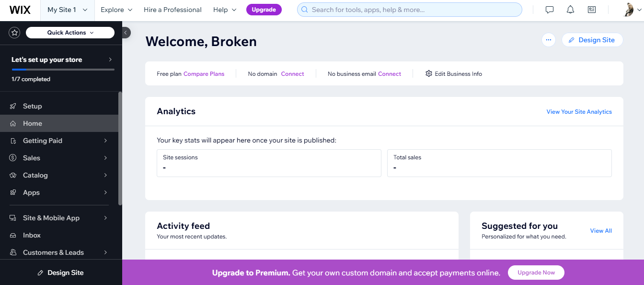Open the Quick Actions dropdown
644x285 pixels.
tap(70, 33)
